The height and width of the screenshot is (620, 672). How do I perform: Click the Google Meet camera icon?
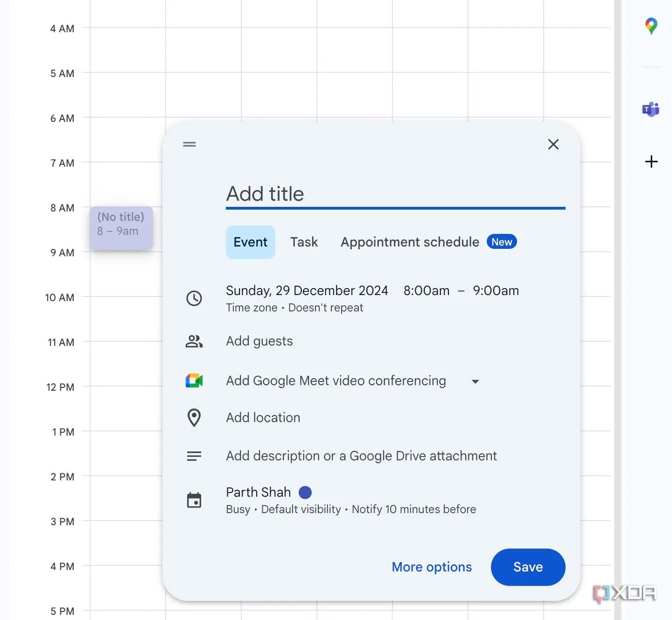[x=194, y=381]
